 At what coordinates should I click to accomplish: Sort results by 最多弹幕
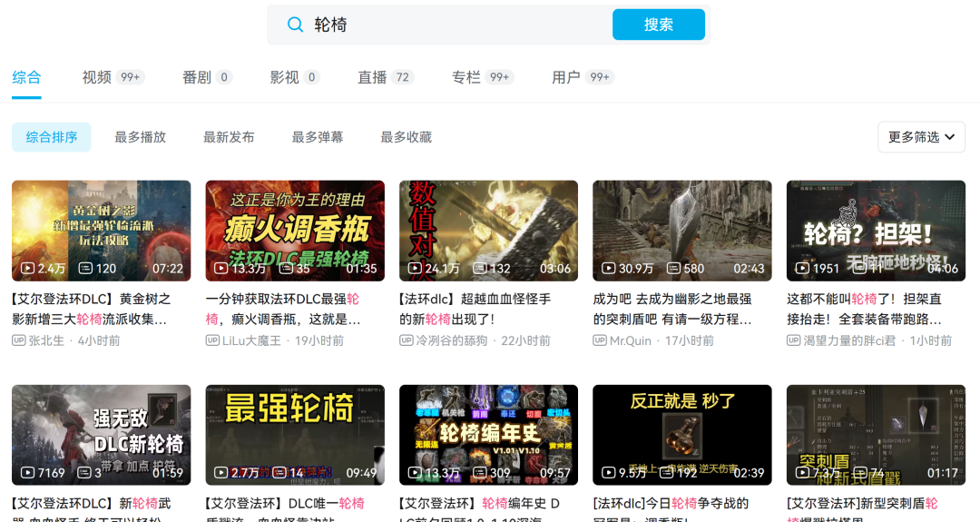pyautogui.click(x=318, y=137)
